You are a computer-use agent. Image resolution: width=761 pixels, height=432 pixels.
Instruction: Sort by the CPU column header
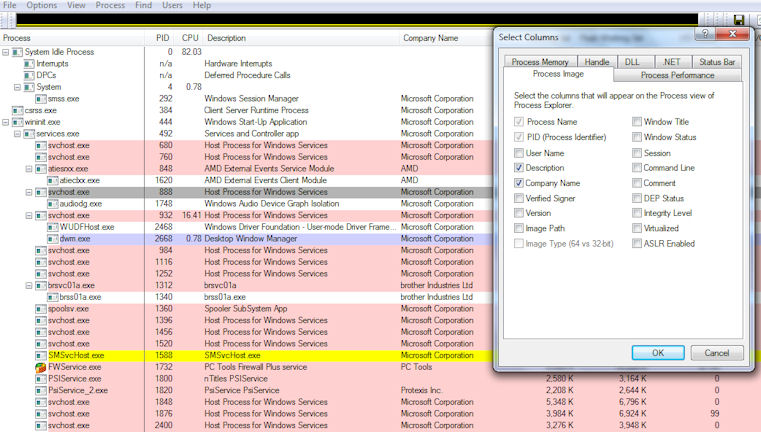190,38
